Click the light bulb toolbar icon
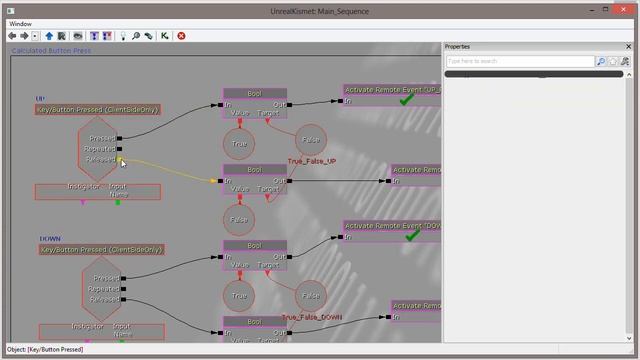Screen dimensions: 640x360 pyautogui.click(x=123, y=36)
